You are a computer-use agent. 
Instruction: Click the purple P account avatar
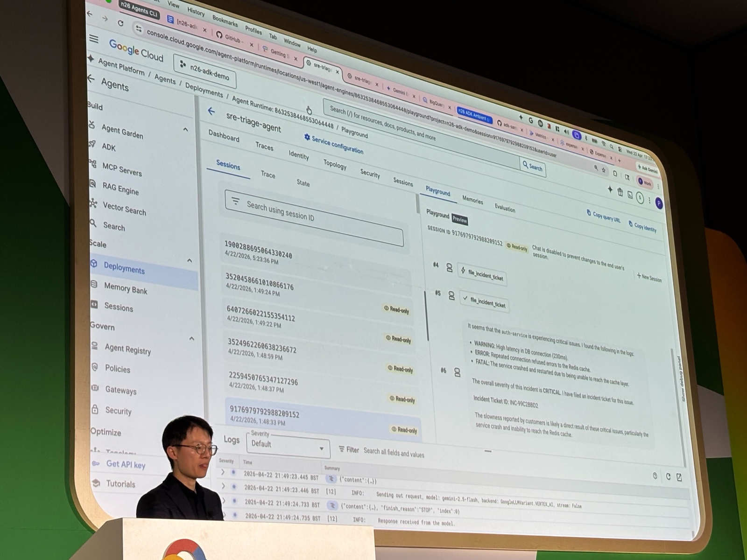coord(659,203)
